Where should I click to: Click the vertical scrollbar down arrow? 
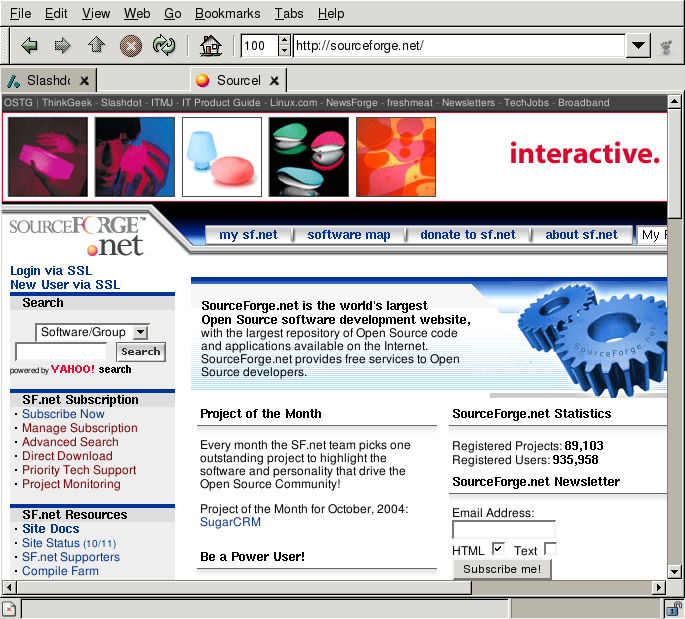[x=675, y=571]
